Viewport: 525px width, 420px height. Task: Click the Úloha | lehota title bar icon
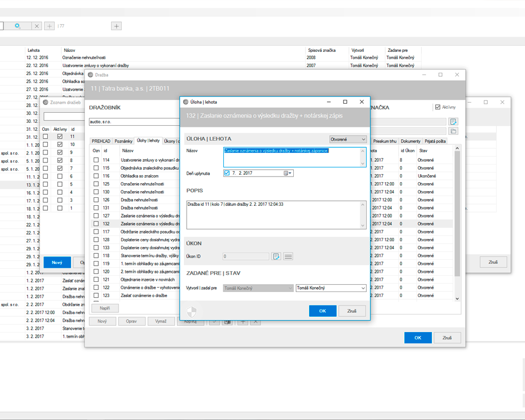tap(186, 102)
